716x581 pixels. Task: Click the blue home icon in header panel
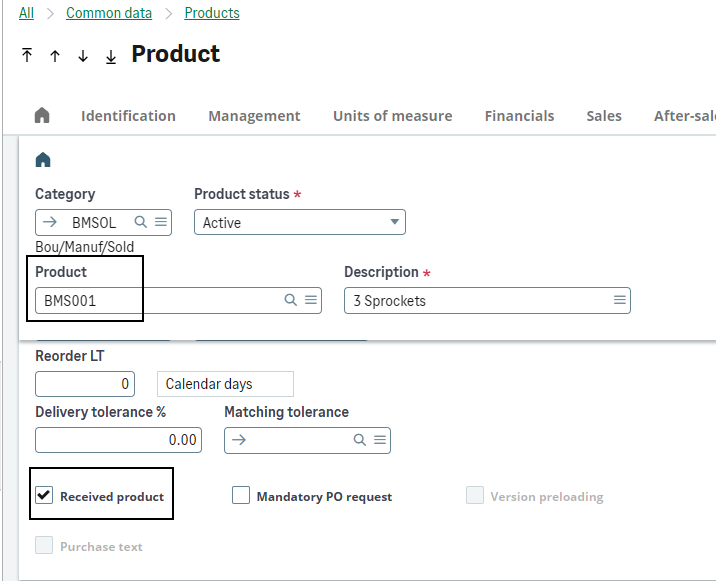(43, 160)
